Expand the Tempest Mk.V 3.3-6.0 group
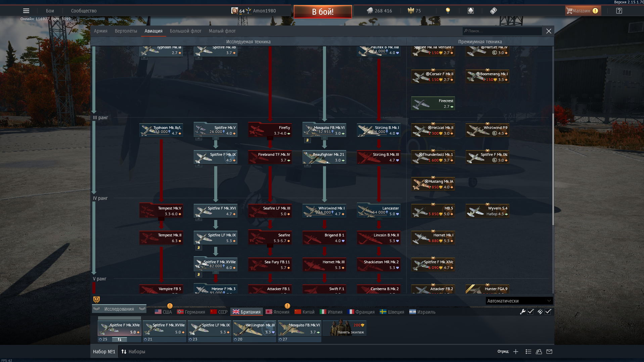This screenshot has width=644, height=362. tap(161, 211)
